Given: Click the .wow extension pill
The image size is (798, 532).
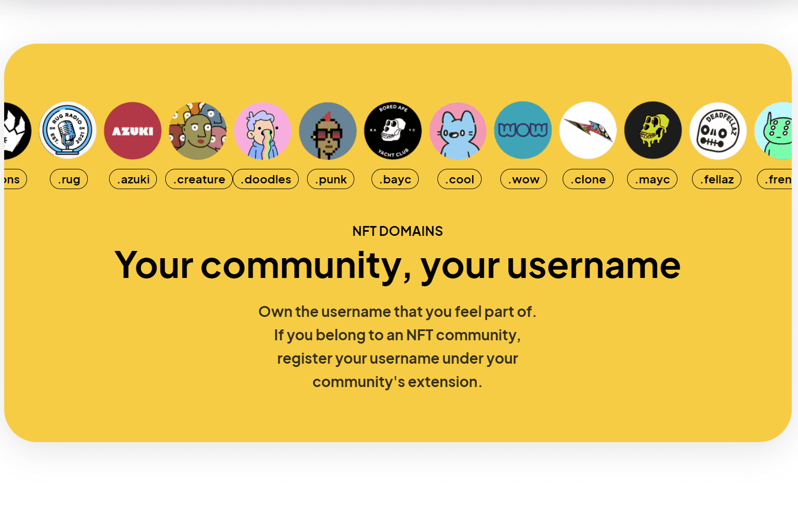Looking at the screenshot, I should (523, 179).
